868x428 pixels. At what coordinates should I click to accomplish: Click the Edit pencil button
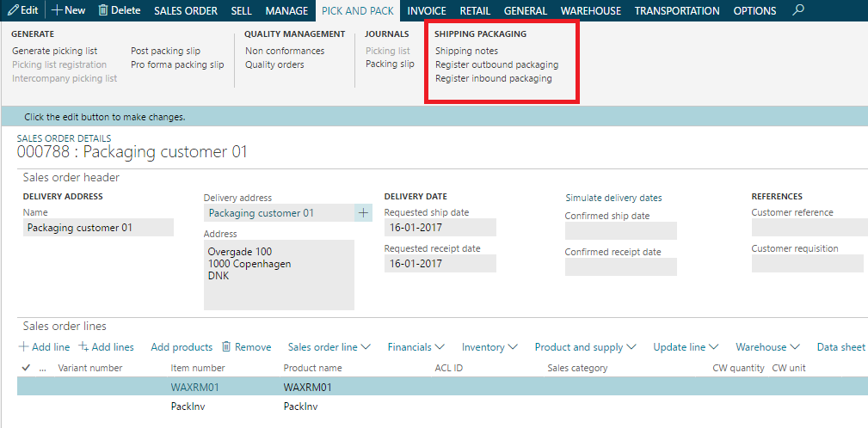click(x=22, y=10)
